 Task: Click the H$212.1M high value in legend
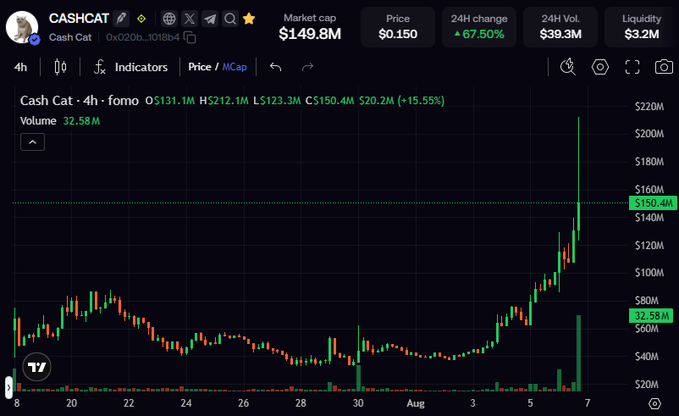coord(224,101)
